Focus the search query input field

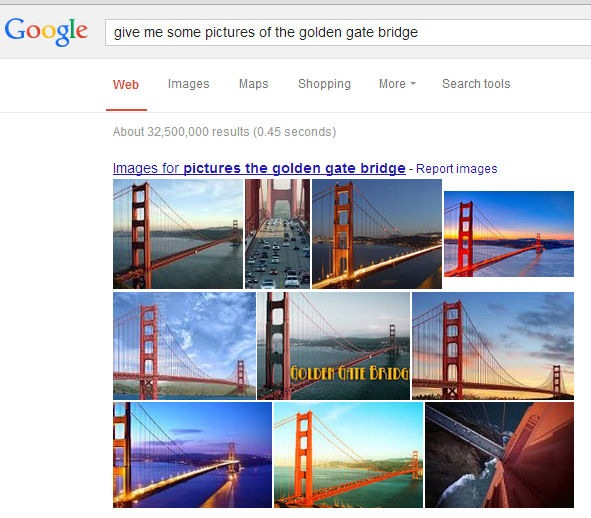(348, 32)
